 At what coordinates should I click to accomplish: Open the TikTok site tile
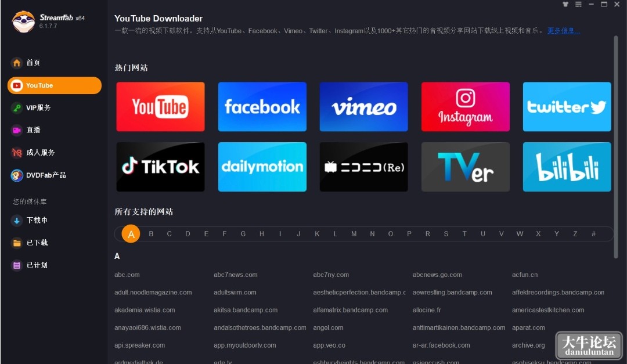click(x=160, y=167)
